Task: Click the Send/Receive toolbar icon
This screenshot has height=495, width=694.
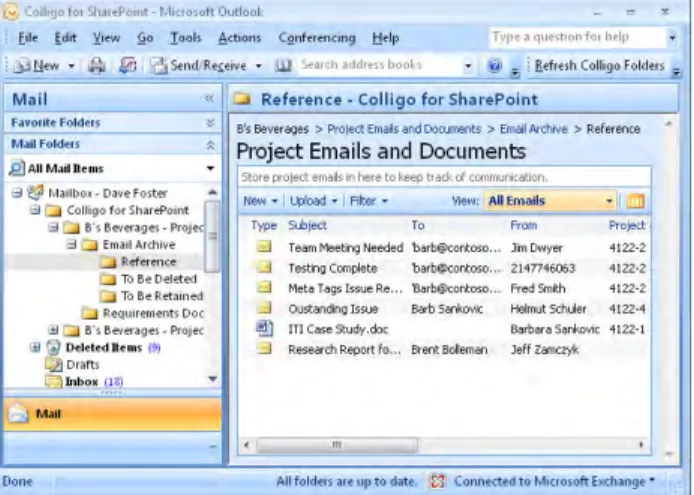Action: click(x=158, y=66)
